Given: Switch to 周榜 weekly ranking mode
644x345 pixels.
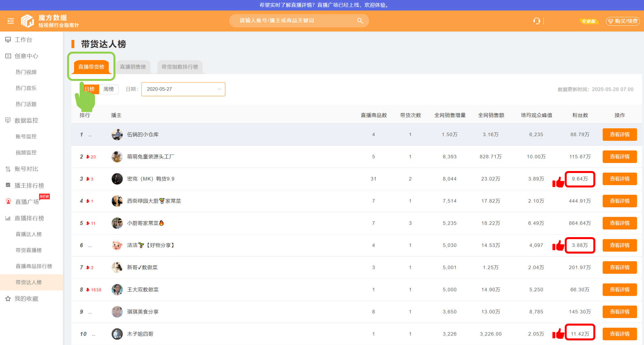Looking at the screenshot, I should [x=109, y=89].
